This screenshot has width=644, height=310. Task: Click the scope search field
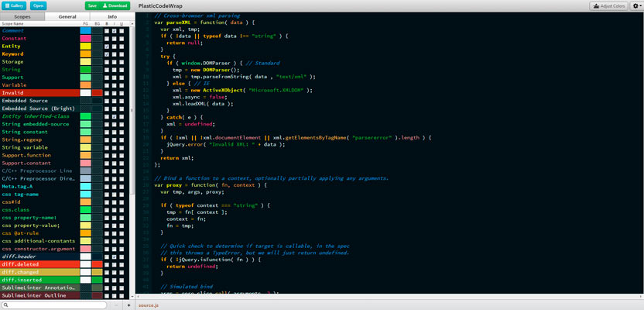pos(54,305)
